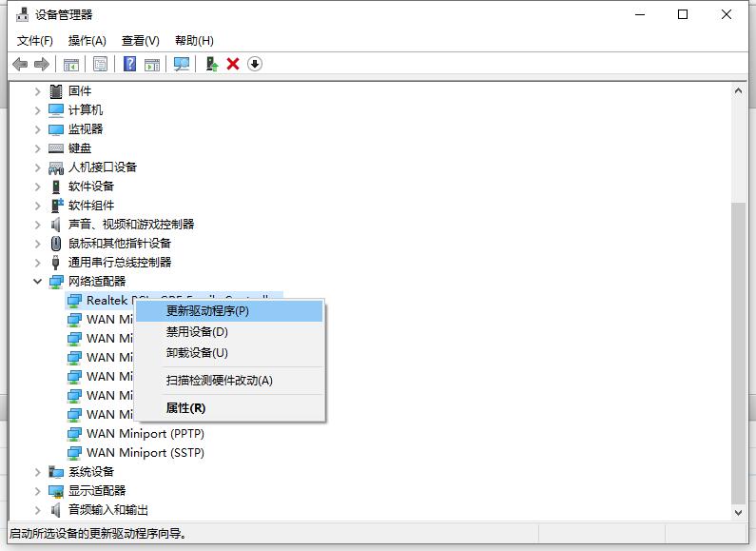Screen dimensions: 756x551
Task: Open the 查看(V) menu
Action: pos(140,41)
